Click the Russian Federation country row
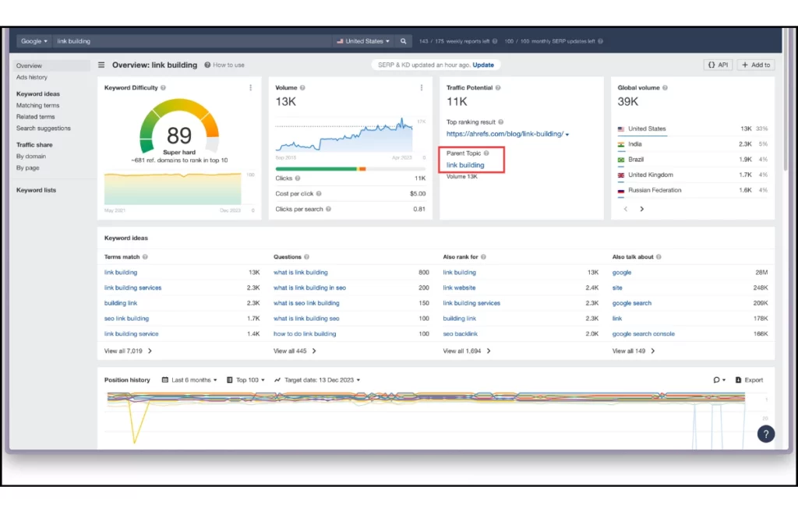798x532 pixels. (692, 190)
